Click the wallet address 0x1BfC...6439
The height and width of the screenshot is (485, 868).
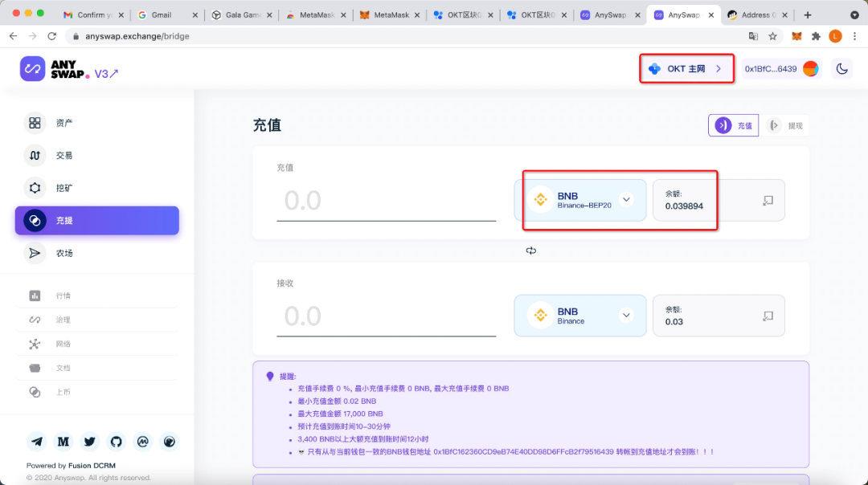(770, 69)
